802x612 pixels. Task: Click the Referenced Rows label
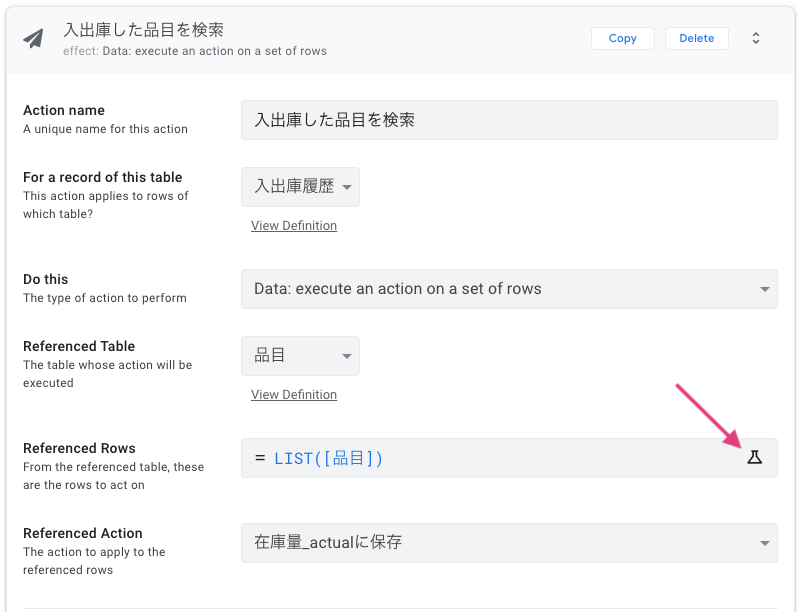tap(79, 448)
